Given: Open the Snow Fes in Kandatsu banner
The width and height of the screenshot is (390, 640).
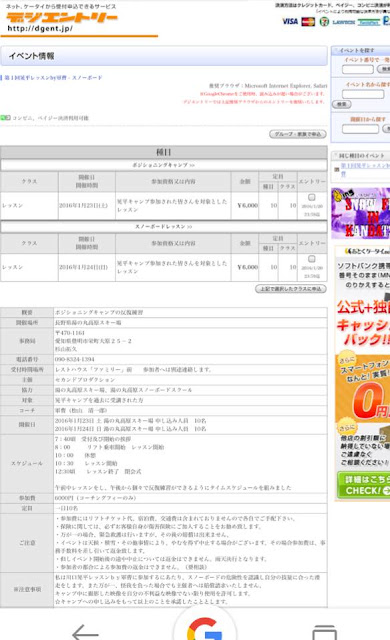Looking at the screenshot, I should click(x=361, y=213).
